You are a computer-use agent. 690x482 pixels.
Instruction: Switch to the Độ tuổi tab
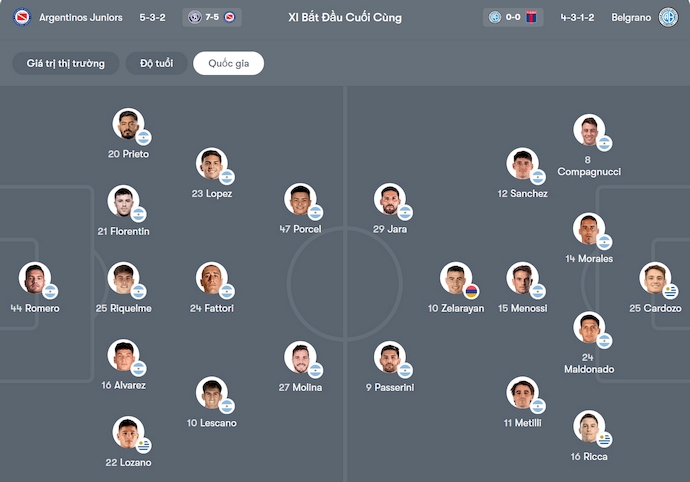(156, 63)
